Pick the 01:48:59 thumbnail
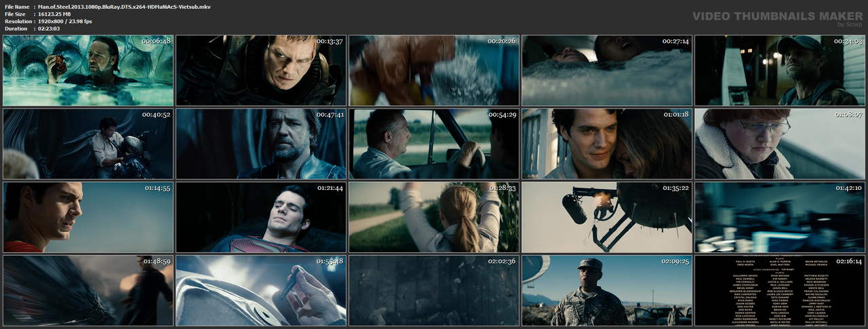Image resolution: width=868 pixels, height=329 pixels. pyautogui.click(x=87, y=290)
